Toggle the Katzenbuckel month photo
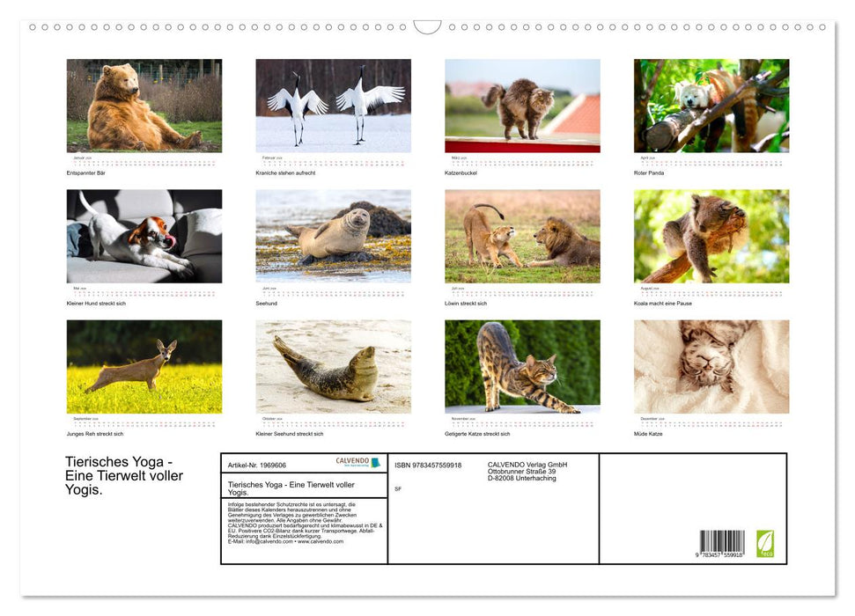The image size is (855, 616). (x=521, y=106)
